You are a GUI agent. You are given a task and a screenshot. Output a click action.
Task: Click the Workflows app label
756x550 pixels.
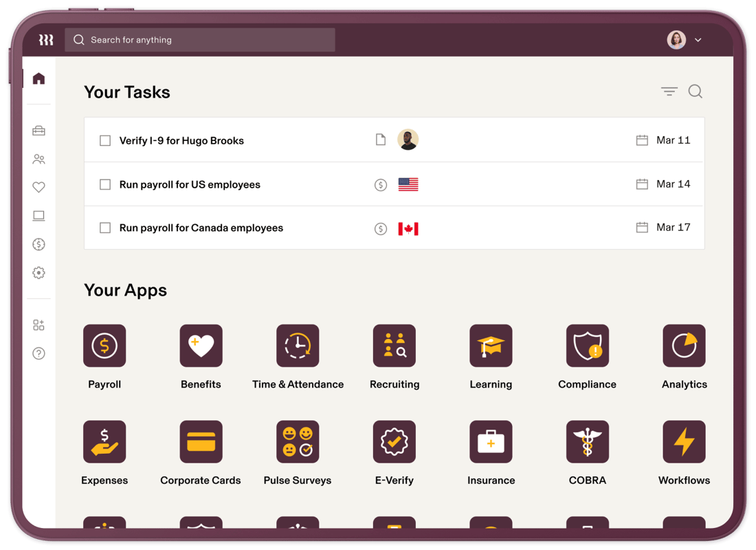coord(684,480)
